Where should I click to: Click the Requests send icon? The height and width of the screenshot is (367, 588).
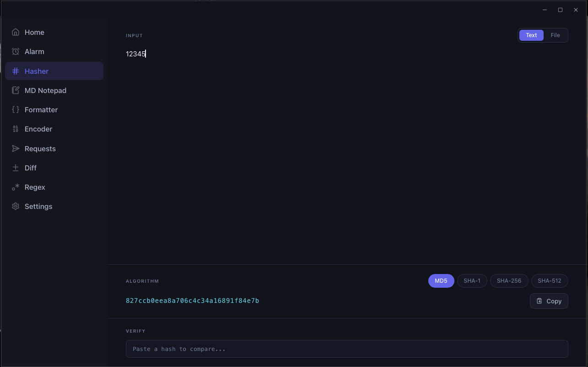point(16,148)
